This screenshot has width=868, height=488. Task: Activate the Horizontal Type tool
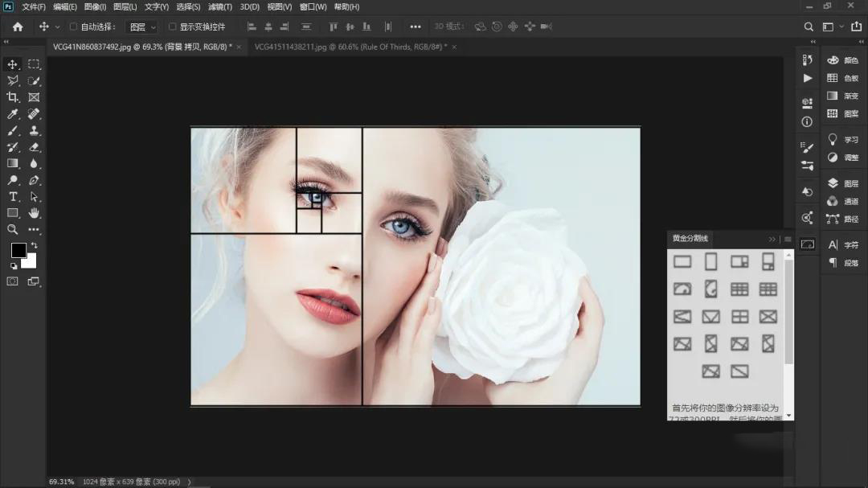(x=13, y=197)
